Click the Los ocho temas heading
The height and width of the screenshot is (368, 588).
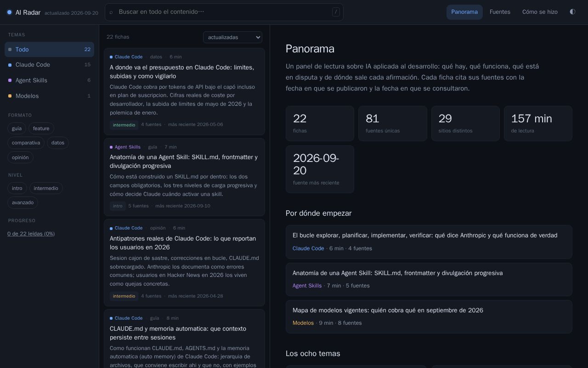coord(313,353)
